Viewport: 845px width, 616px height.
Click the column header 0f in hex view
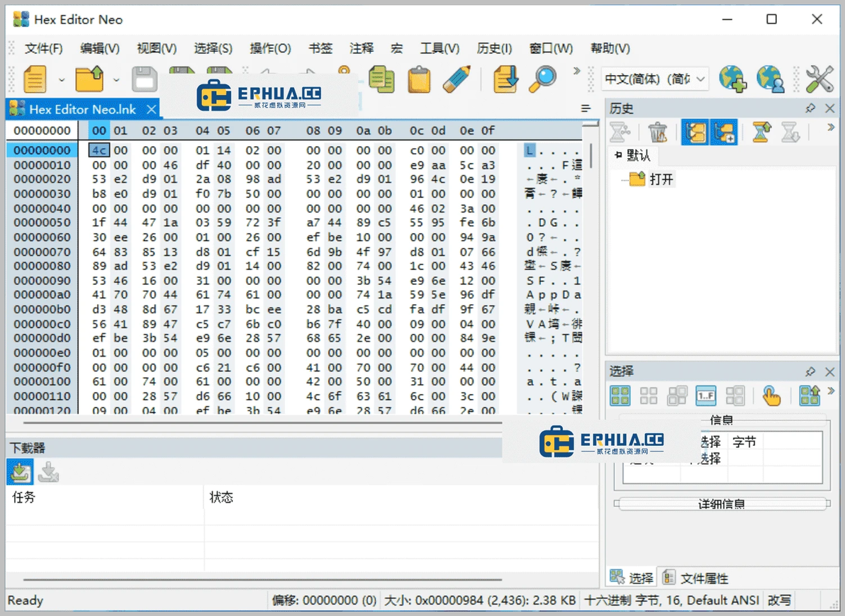point(488,130)
